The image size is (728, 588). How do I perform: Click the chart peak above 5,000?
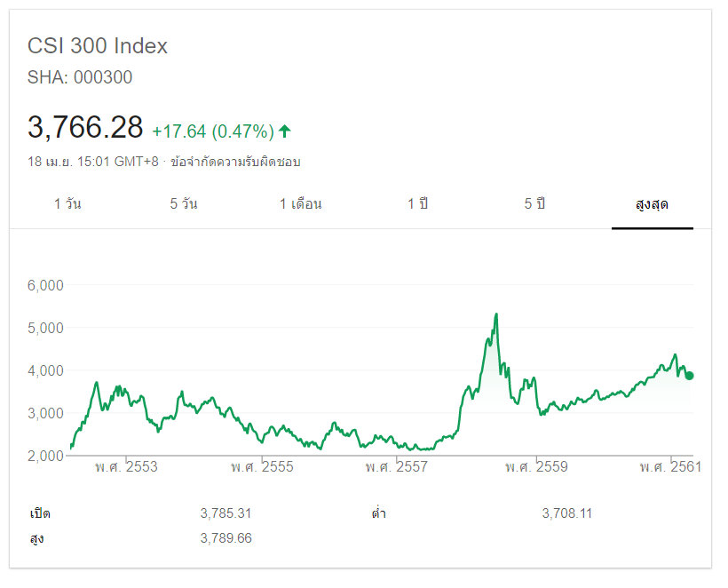pyautogui.click(x=495, y=314)
